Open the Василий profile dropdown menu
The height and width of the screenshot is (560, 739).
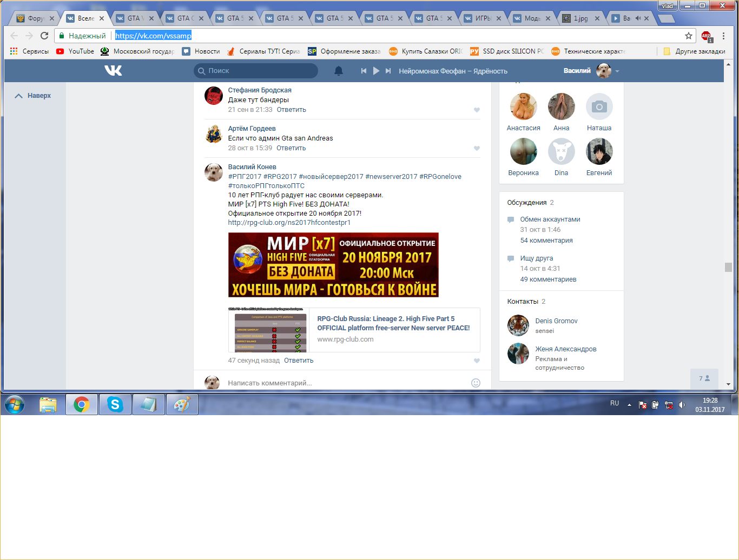tap(591, 71)
